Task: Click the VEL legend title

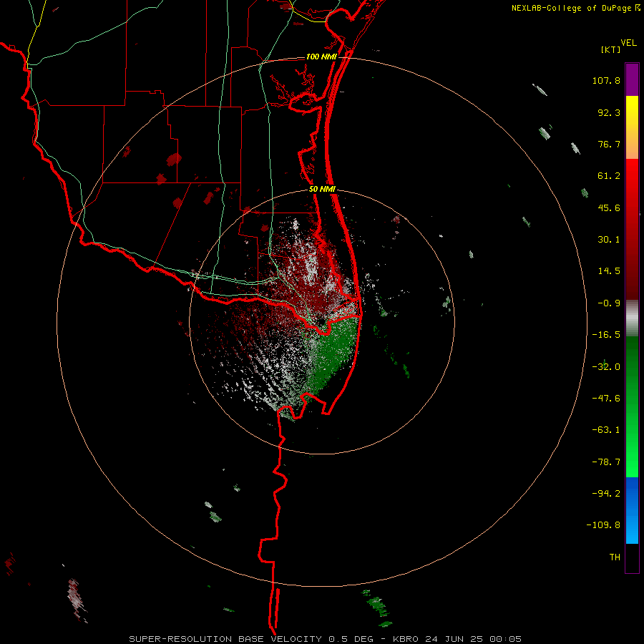Action: (628, 43)
